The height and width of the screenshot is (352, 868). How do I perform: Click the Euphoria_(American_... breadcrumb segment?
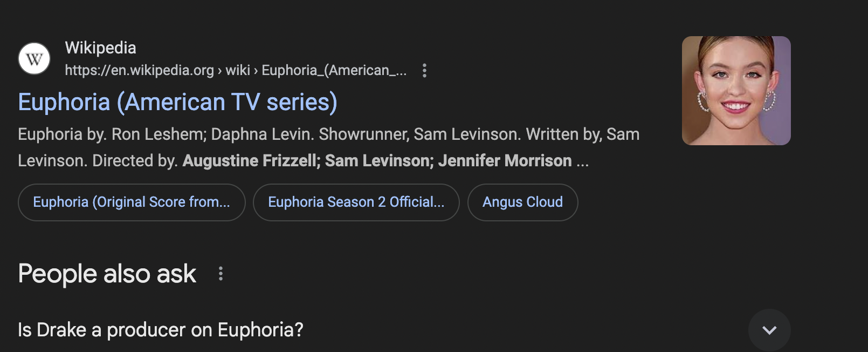334,71
